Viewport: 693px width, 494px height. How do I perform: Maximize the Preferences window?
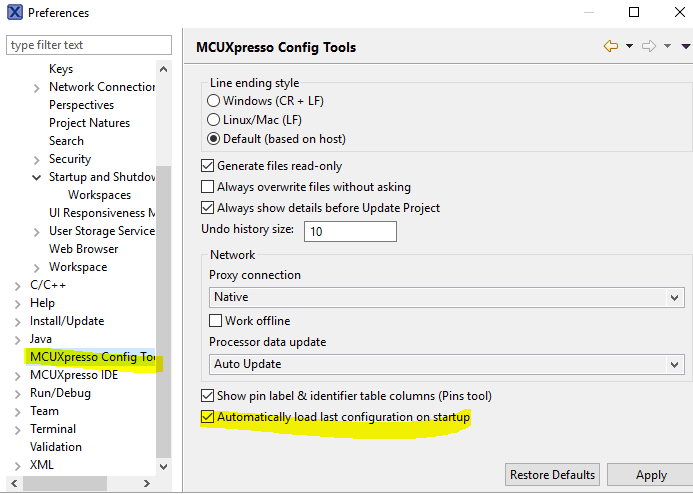pyautogui.click(x=634, y=13)
